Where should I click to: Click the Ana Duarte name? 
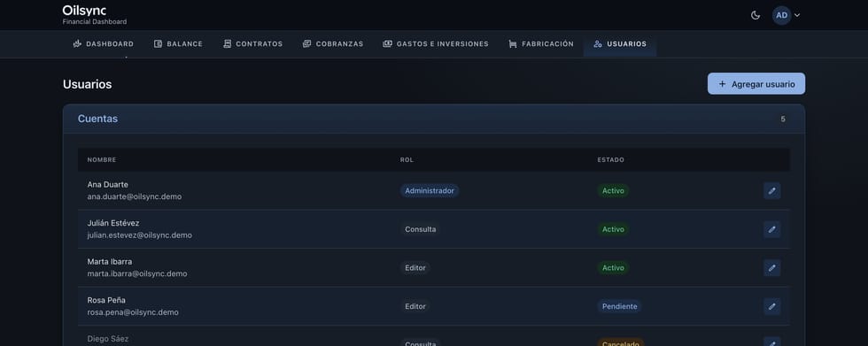click(x=107, y=185)
